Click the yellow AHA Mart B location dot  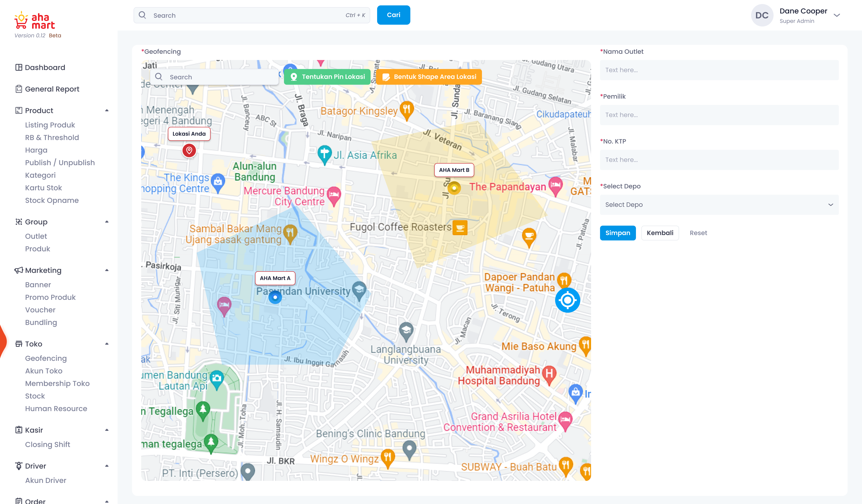(x=454, y=188)
